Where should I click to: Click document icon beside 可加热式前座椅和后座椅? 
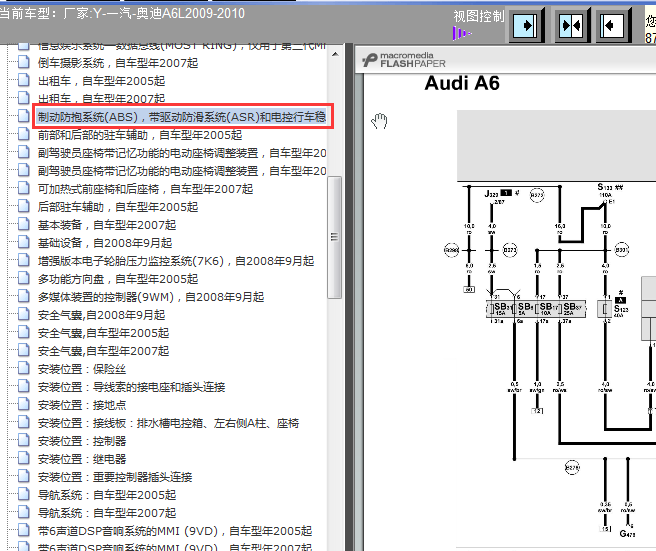(x=24, y=188)
